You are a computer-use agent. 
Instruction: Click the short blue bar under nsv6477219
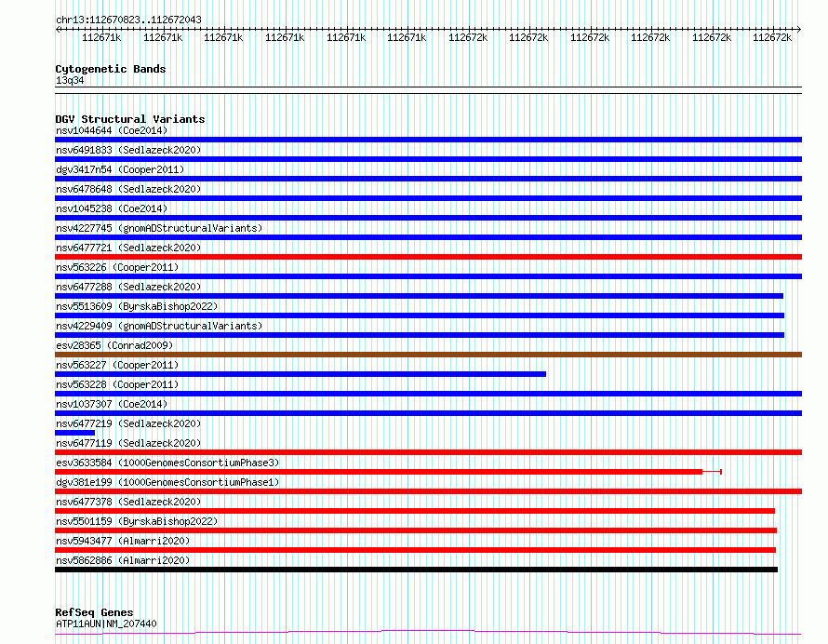click(75, 433)
